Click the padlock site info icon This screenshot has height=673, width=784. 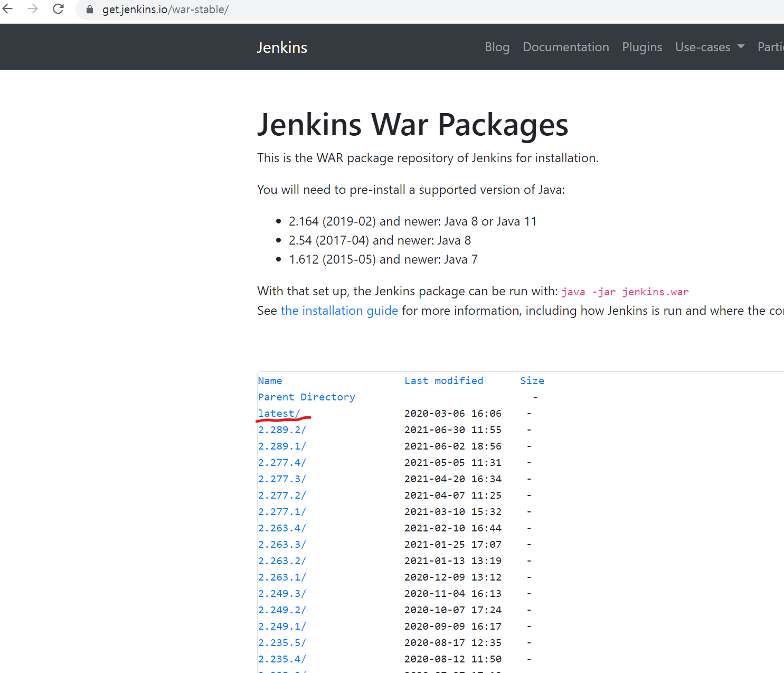tap(90, 10)
